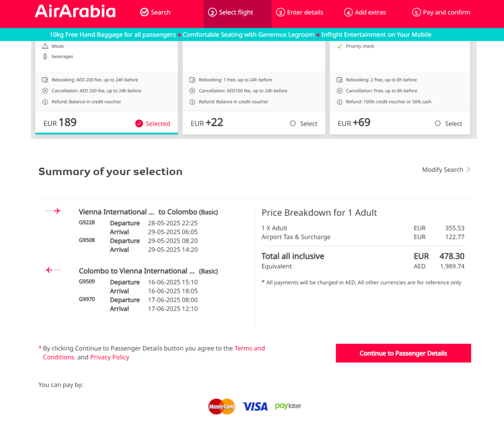Click the return flight plane icon
The image size is (504, 423).
pos(53,270)
